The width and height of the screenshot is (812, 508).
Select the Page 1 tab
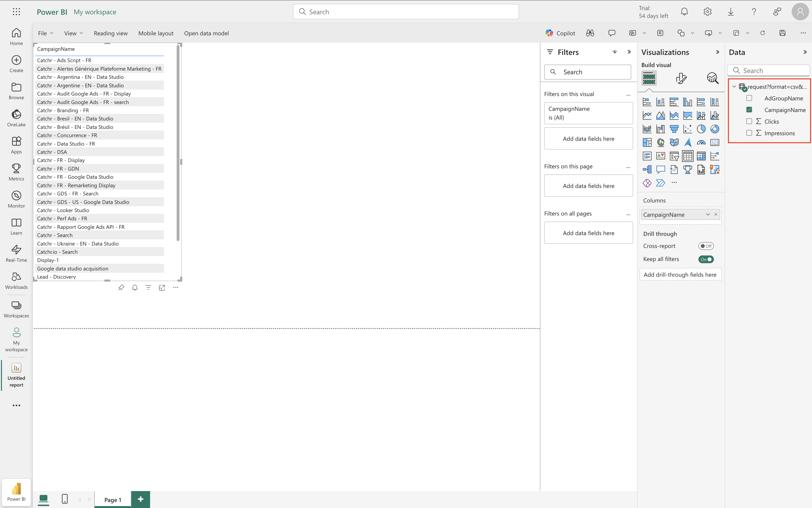pos(112,500)
